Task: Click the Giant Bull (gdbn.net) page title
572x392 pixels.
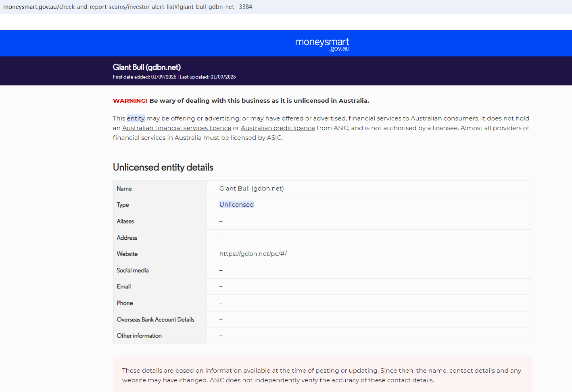Action: (146, 67)
